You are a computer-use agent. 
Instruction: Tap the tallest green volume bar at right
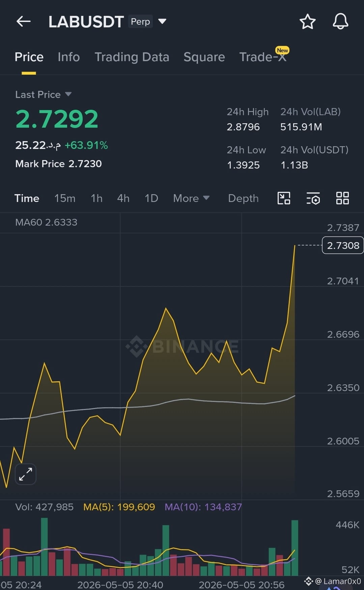[295, 548]
